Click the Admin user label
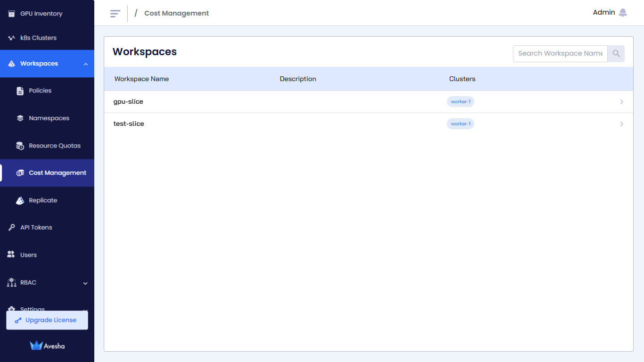This screenshot has height=362, width=644. pos(603,13)
